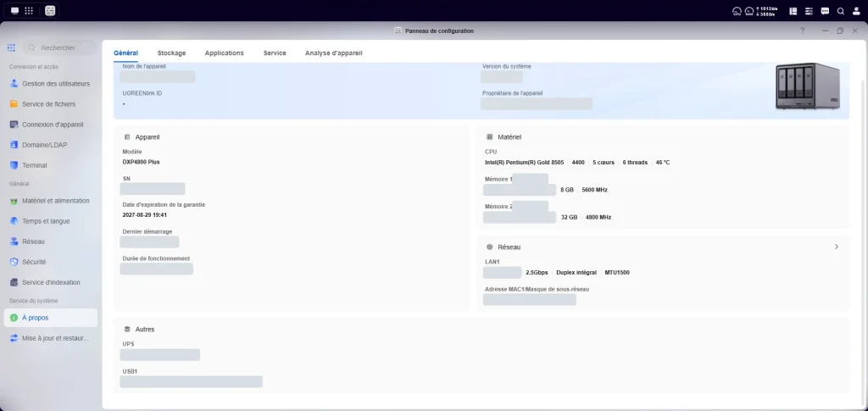The width and height of the screenshot is (868, 411).
Task: Switch to the Applications tab
Action: tap(224, 53)
